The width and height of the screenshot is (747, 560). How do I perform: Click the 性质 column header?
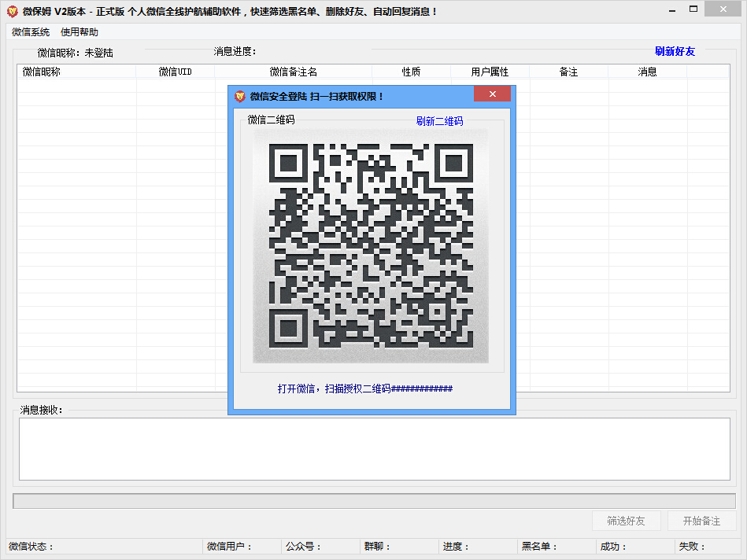pyautogui.click(x=411, y=71)
